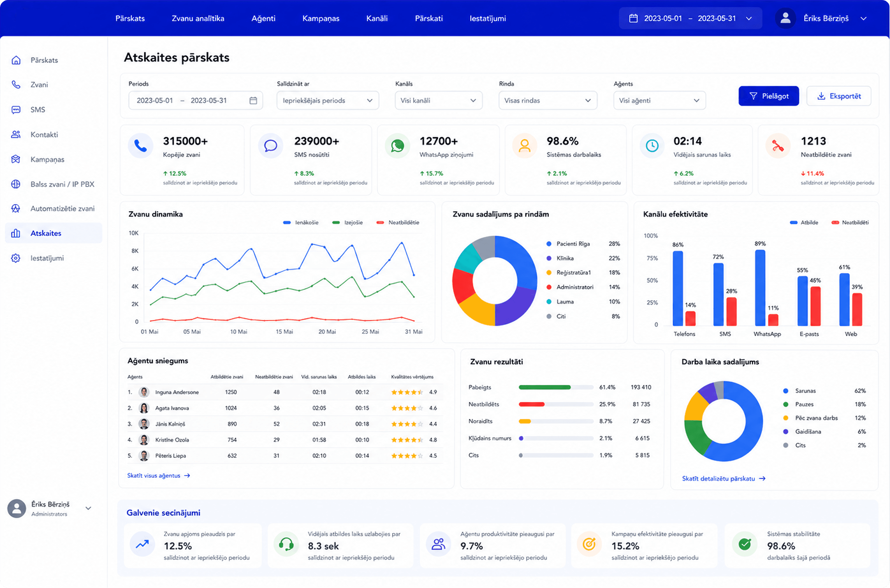The image size is (890, 588).
Task: Click the SMS message icon in sidebar
Action: [x=16, y=110]
